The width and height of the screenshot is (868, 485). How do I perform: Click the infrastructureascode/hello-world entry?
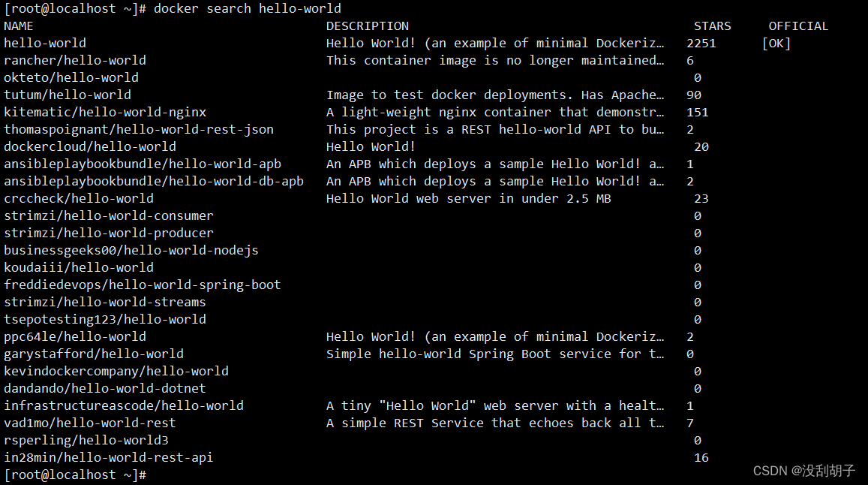124,405
